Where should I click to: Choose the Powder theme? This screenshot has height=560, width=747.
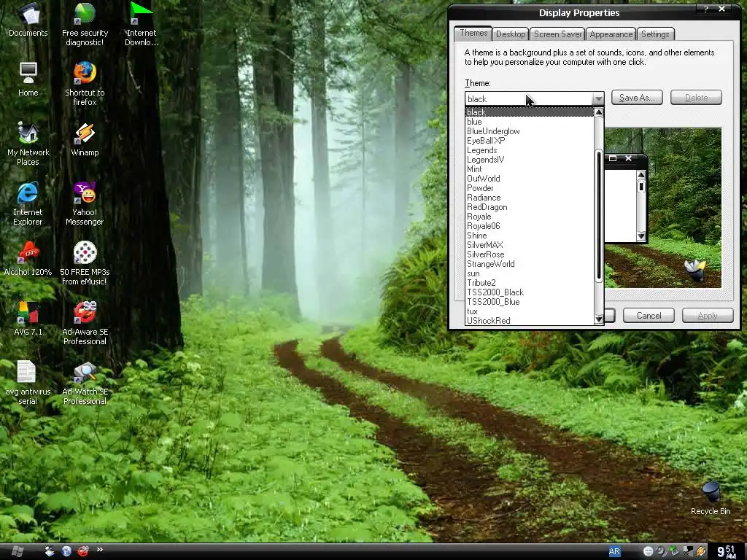[x=530, y=188]
